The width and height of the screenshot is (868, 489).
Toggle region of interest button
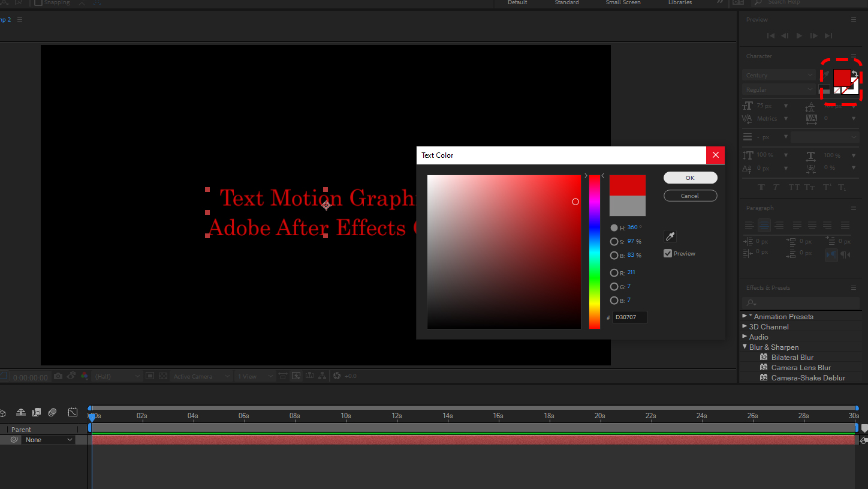point(149,376)
